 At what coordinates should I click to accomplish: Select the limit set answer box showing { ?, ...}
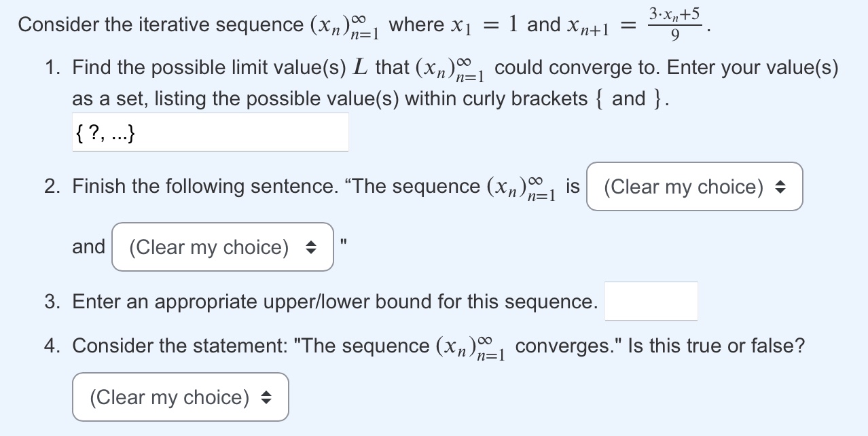[x=211, y=132]
